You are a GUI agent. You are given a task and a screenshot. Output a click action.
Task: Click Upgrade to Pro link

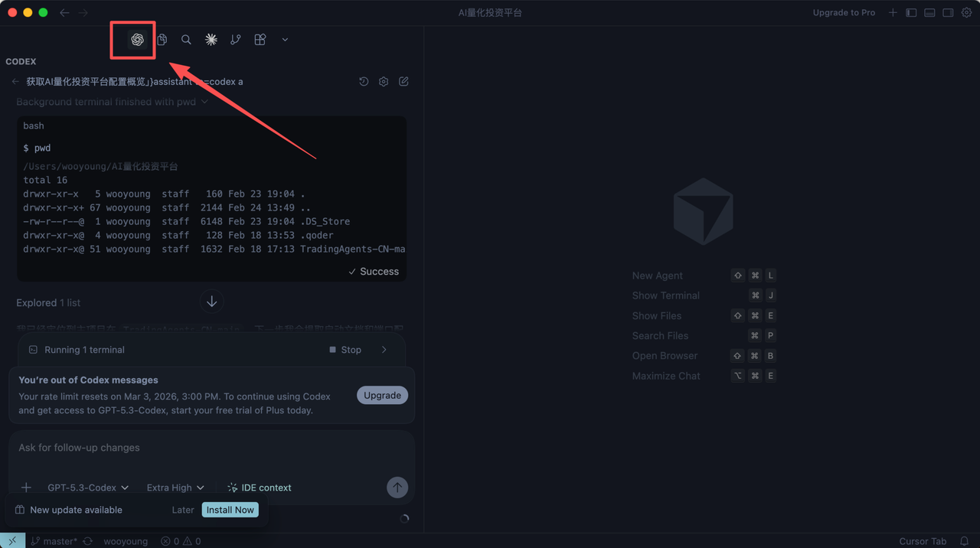(x=844, y=12)
